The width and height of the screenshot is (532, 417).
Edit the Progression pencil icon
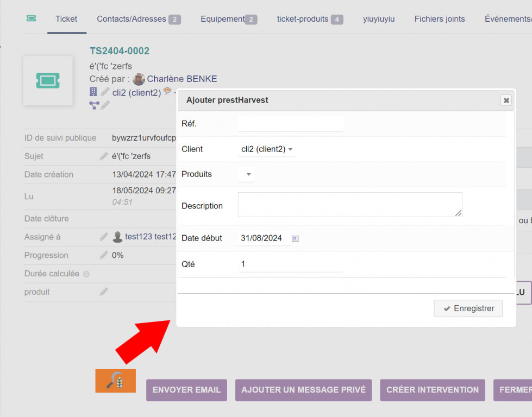click(103, 255)
